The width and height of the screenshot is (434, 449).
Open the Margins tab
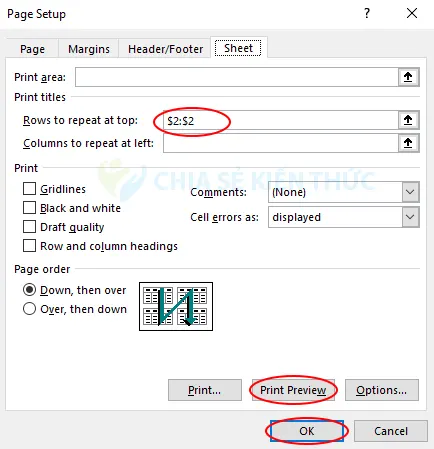89,49
